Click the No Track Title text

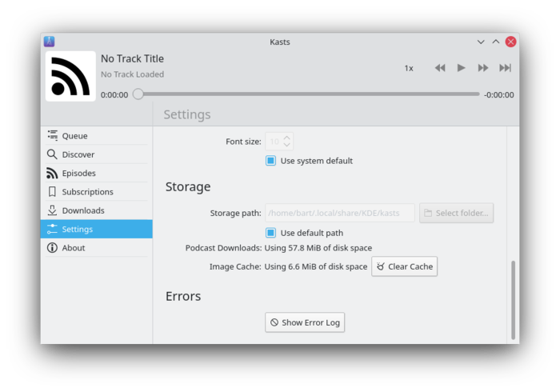(132, 58)
